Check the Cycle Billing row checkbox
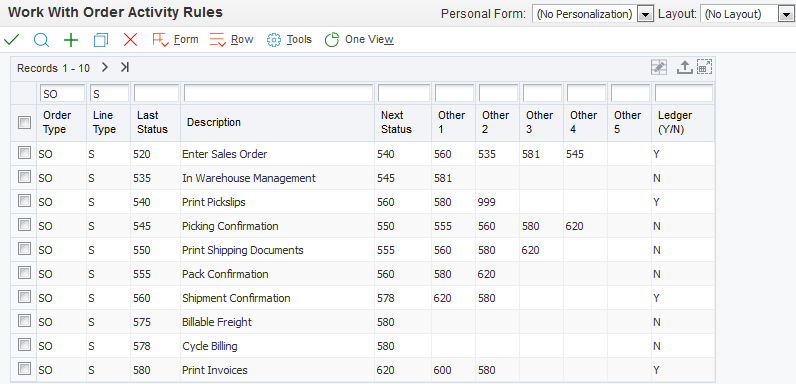 (x=24, y=345)
